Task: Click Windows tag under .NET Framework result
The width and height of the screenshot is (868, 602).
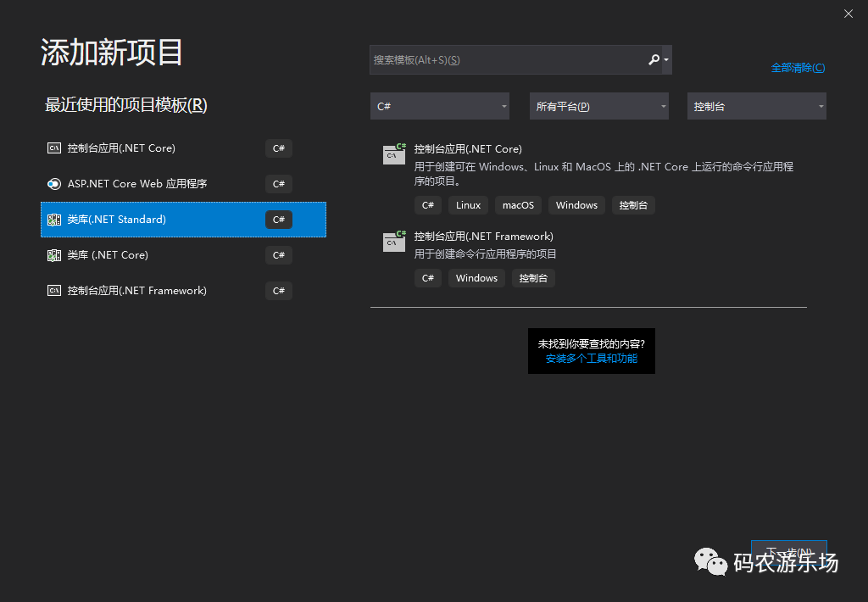Action: [476, 279]
